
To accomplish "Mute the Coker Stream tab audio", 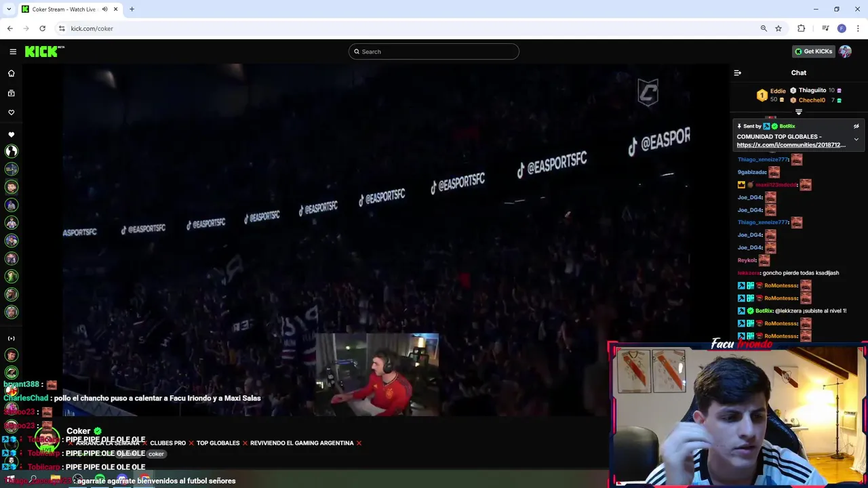I will pos(105,9).
